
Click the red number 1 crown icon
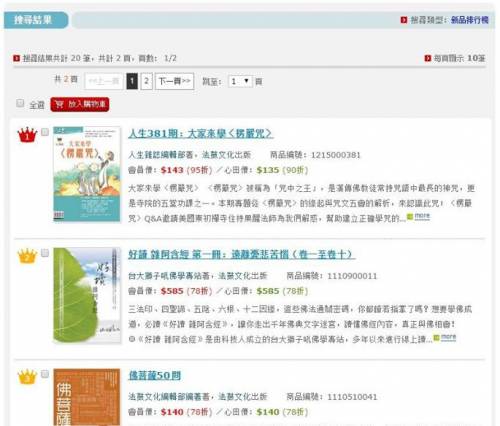coord(27,135)
